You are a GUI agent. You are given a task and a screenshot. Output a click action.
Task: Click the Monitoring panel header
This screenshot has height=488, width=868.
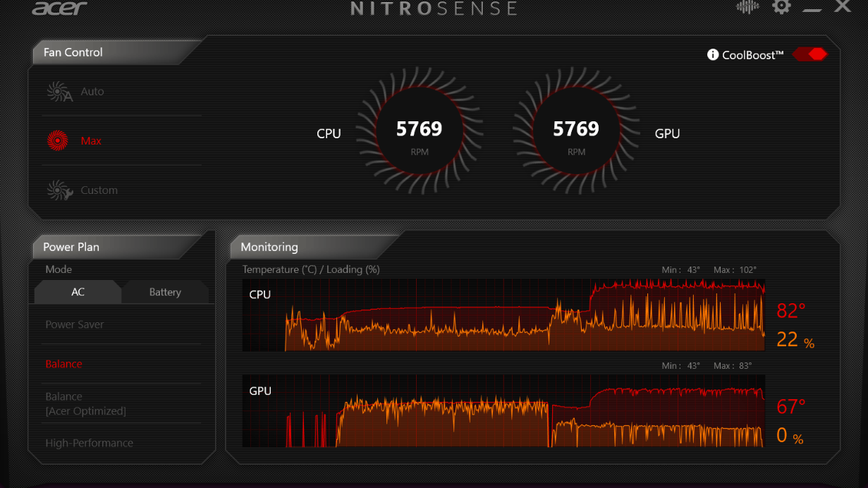[x=314, y=247]
